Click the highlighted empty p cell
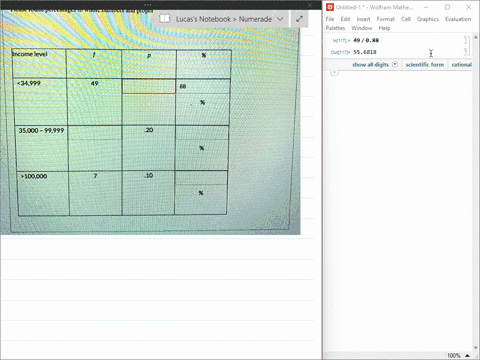The image size is (480, 360). click(x=149, y=86)
